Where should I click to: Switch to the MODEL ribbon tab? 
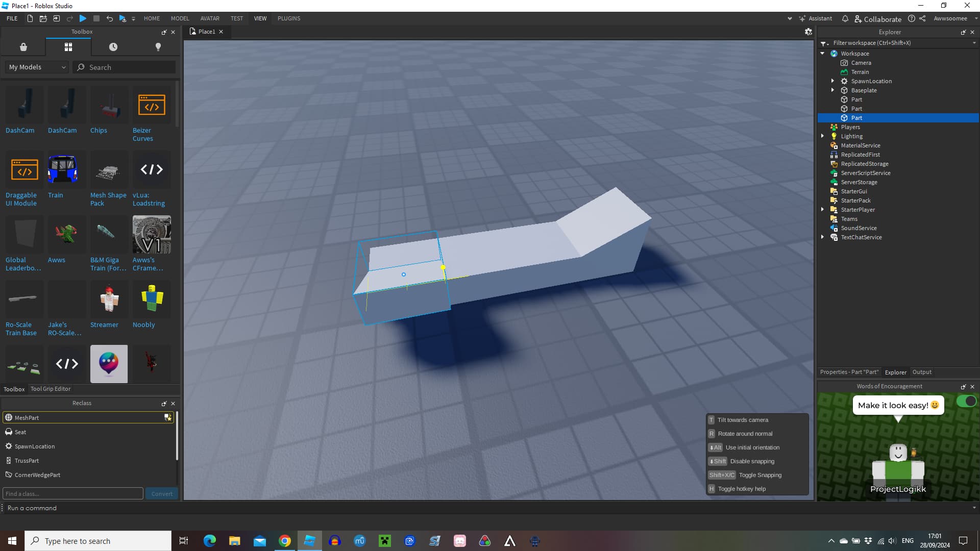click(x=180, y=18)
